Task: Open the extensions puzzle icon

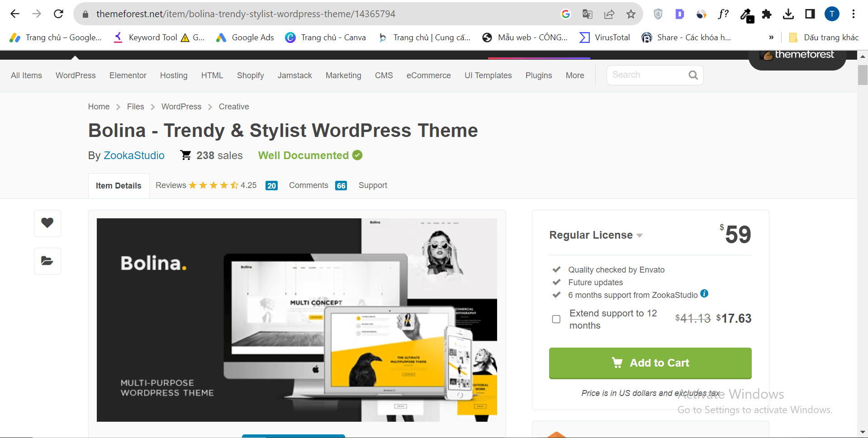Action: coord(767,14)
